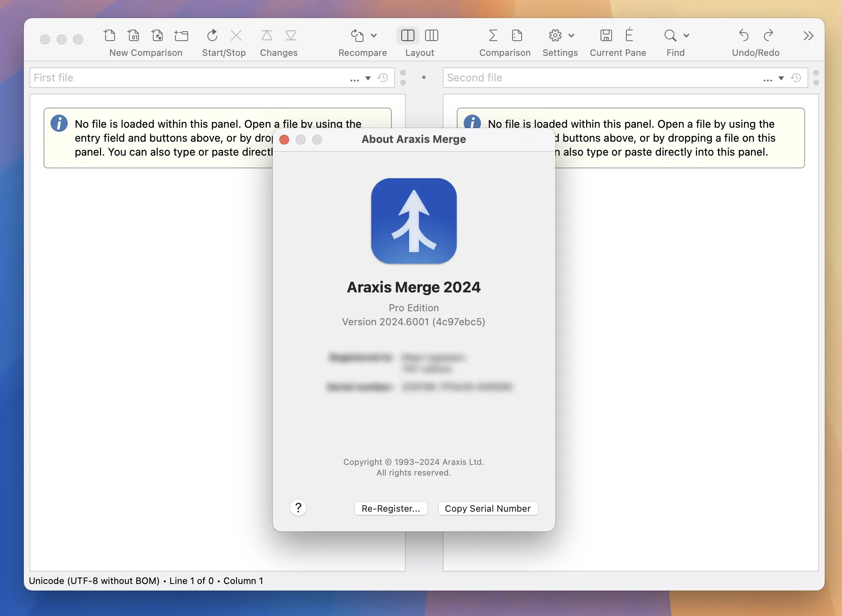Click the Araxis Merge app logo in About

point(414,221)
